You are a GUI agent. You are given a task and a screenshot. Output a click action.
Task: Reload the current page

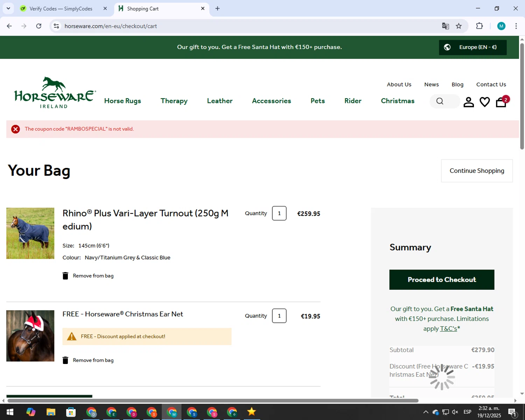coord(39,26)
